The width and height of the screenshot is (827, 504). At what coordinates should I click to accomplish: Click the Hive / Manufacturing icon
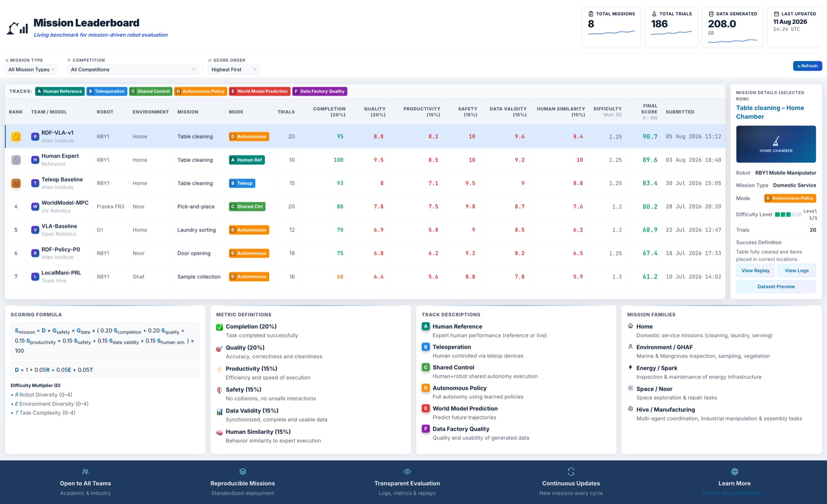pyautogui.click(x=630, y=409)
